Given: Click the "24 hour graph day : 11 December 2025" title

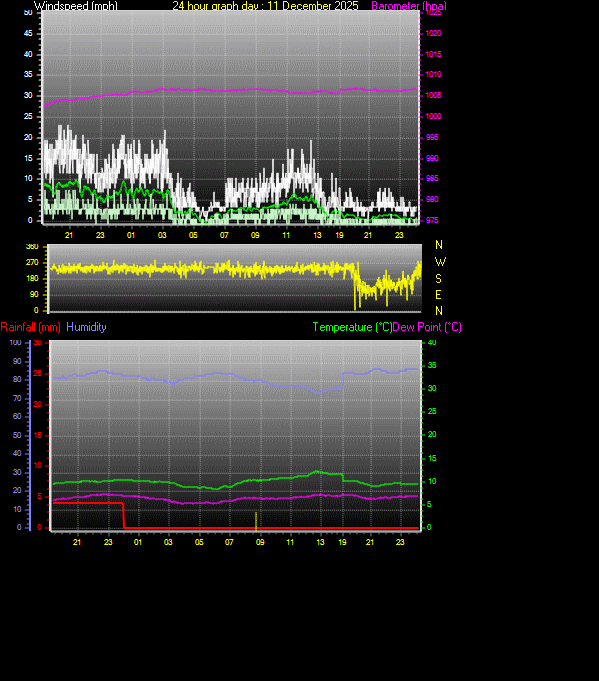Looking at the screenshot, I should (x=265, y=6).
